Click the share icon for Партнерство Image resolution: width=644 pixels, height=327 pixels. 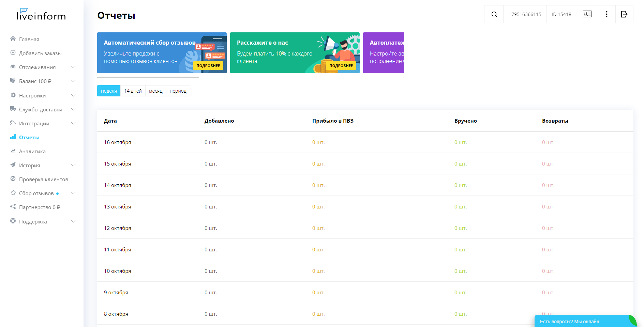pos(13,207)
